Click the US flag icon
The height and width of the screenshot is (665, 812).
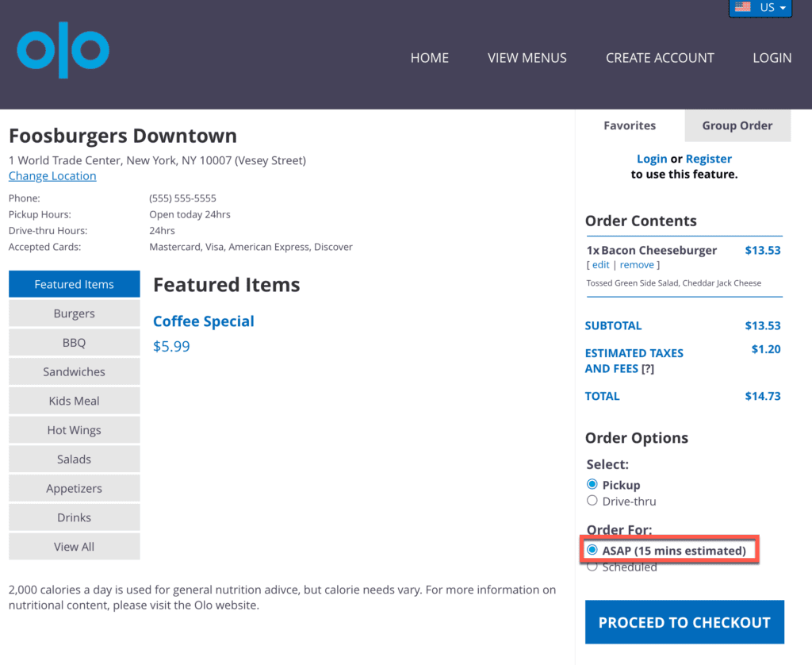[744, 7]
